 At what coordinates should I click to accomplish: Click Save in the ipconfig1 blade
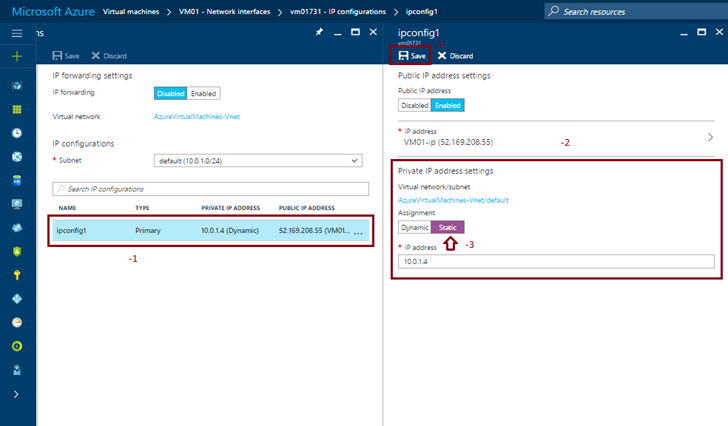(412, 56)
